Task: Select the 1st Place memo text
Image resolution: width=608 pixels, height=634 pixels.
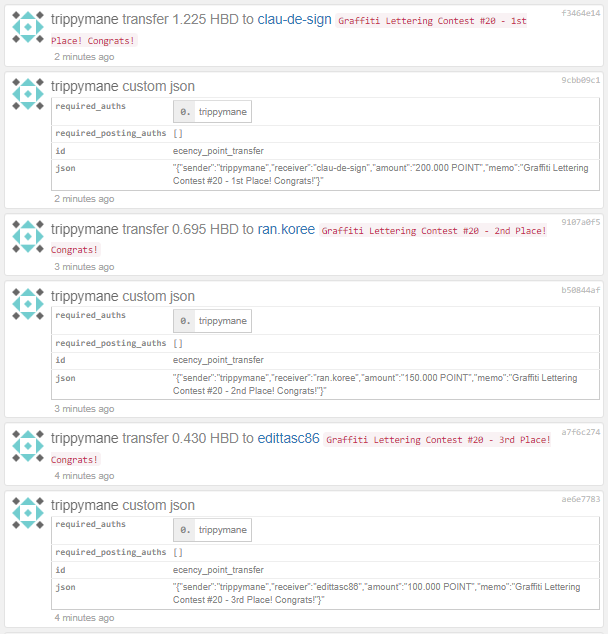Action: (289, 31)
